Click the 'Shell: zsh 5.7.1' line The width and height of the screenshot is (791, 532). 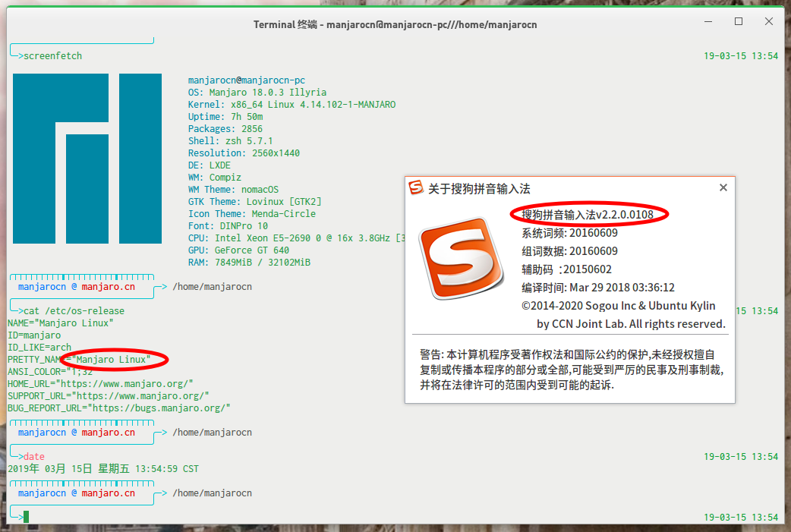pyautogui.click(x=231, y=140)
